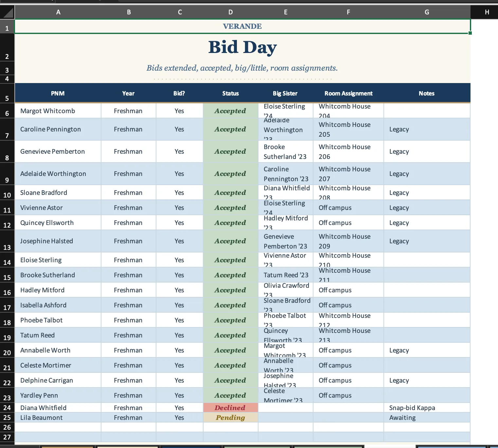Select Whitcomb House 209 room cell
Image resolution: width=498 pixels, height=448 pixels.
(x=348, y=241)
